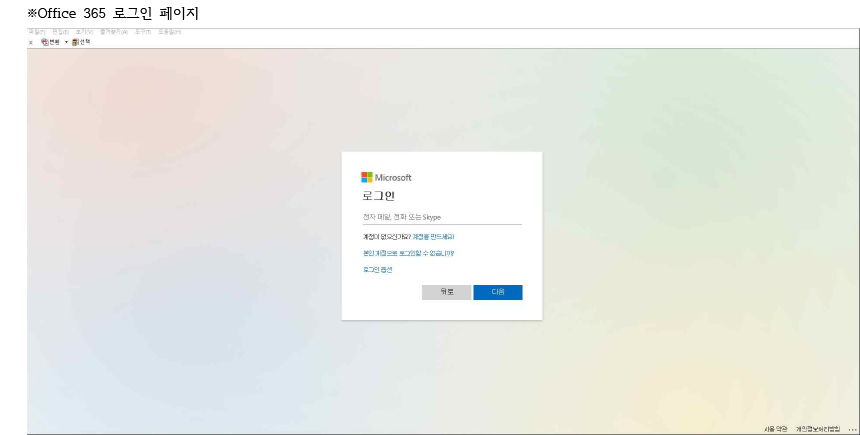This screenshot has height=435, width=860.
Task: Open the 즐겨찾기(A) menu
Action: pos(114,32)
